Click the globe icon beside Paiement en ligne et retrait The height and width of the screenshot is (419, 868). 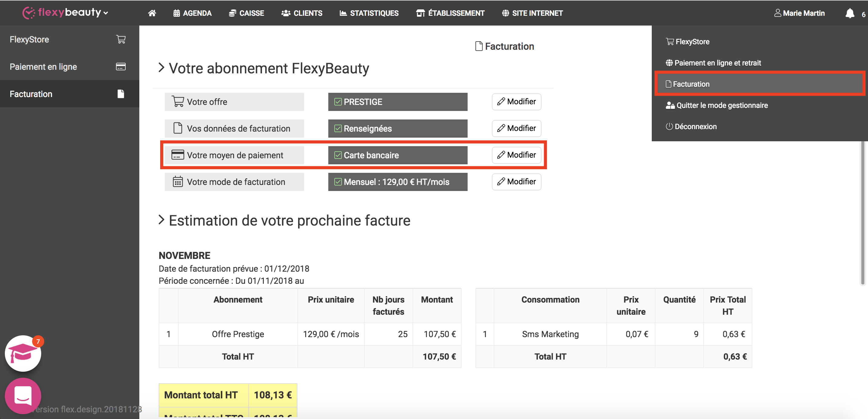tap(669, 63)
